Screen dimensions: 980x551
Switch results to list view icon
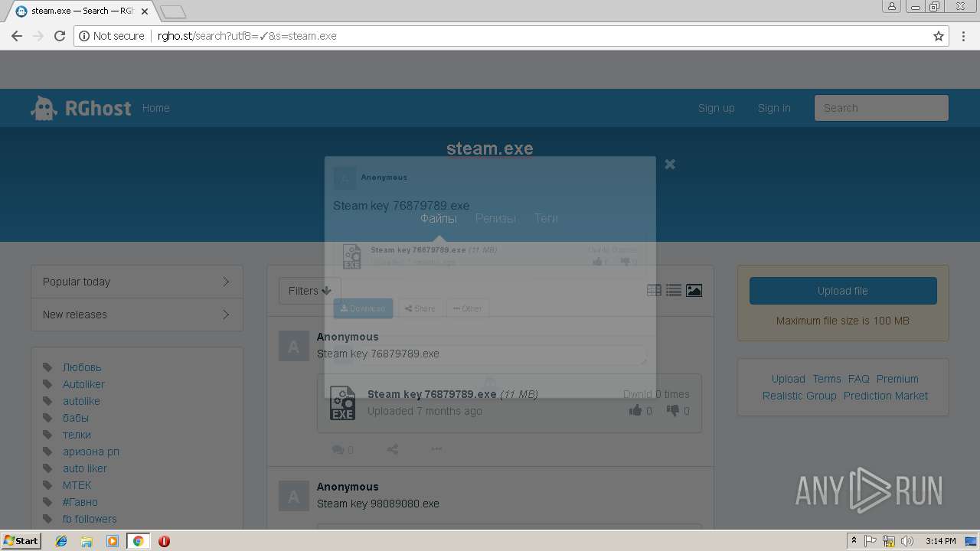(674, 290)
